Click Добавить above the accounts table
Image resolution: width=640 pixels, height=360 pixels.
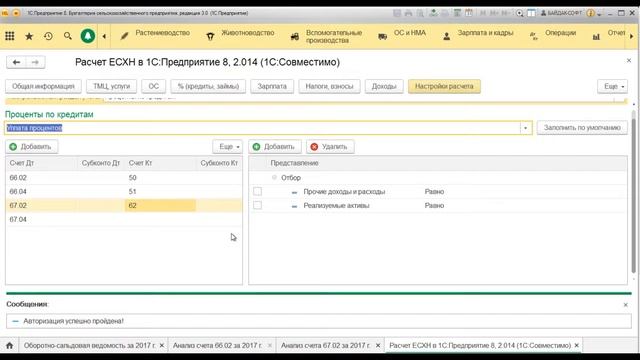tap(31, 147)
